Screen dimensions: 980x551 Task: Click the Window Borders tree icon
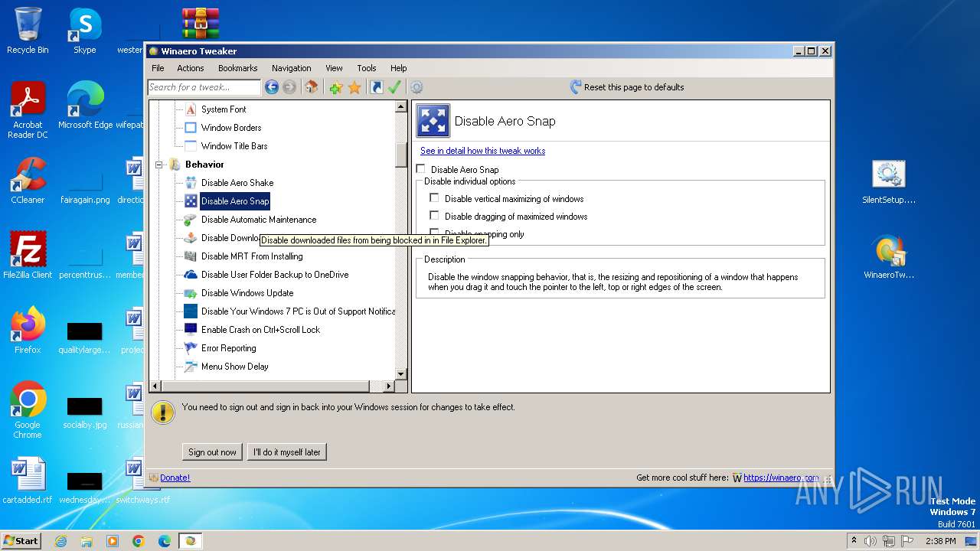(191, 128)
